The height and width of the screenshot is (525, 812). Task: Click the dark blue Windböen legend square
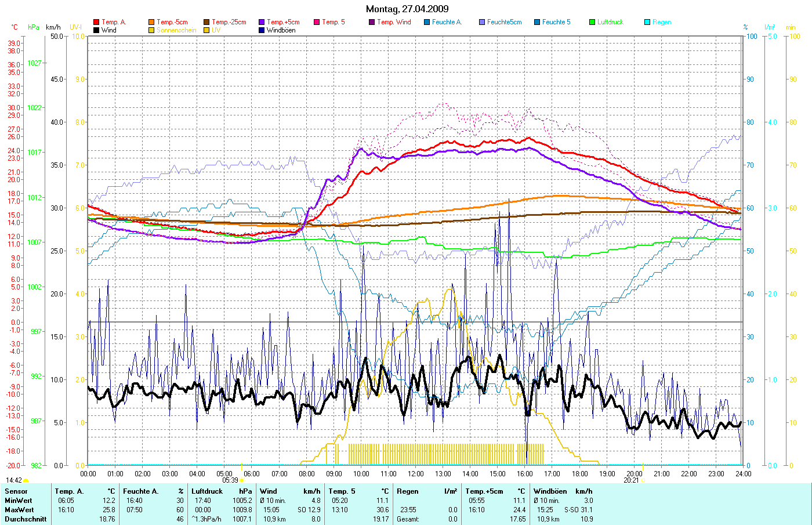pos(262,30)
